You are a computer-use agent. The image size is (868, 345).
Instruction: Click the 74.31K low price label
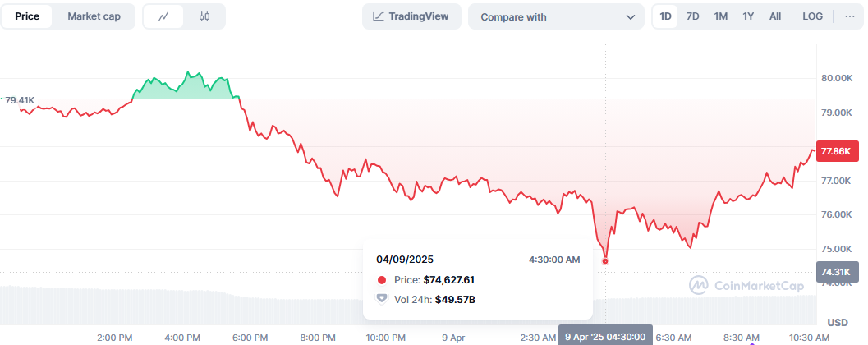tap(838, 272)
